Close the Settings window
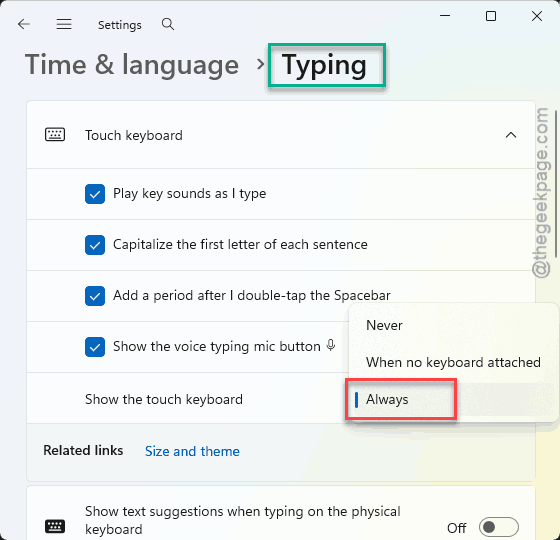Viewport: 560px width, 540px height. click(536, 16)
